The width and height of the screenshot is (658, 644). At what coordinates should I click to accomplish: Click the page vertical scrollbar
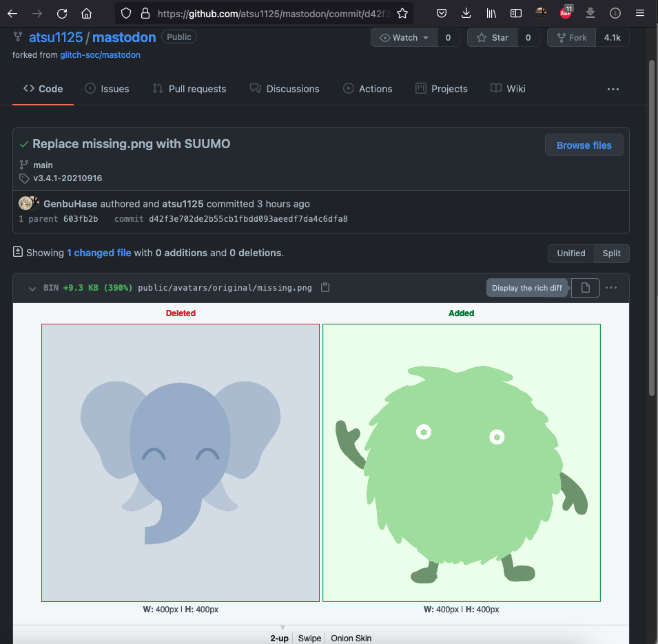point(652,227)
